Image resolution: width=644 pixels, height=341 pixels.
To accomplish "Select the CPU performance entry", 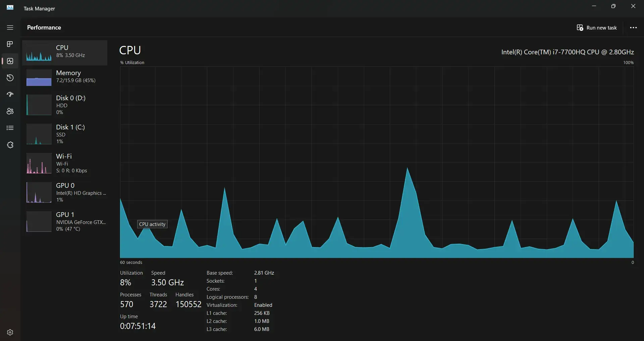I will (65, 53).
